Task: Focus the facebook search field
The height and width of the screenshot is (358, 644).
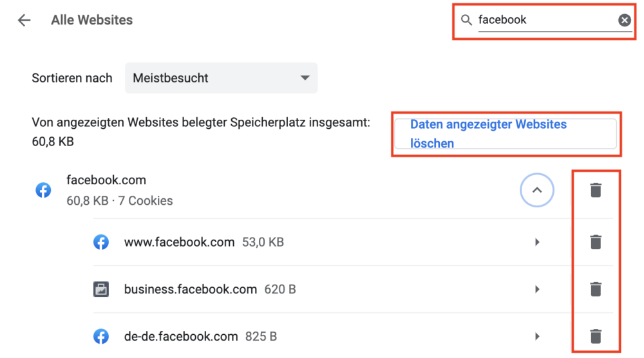Action: tap(547, 20)
